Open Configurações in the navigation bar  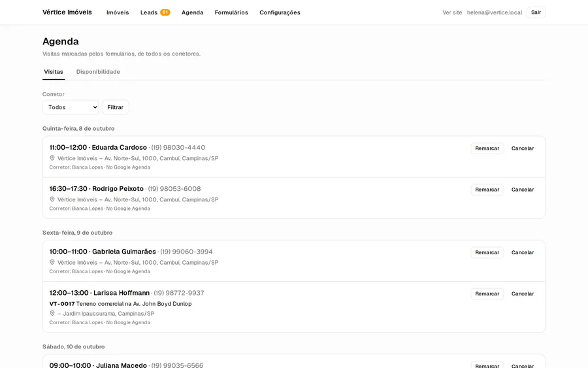(280, 12)
